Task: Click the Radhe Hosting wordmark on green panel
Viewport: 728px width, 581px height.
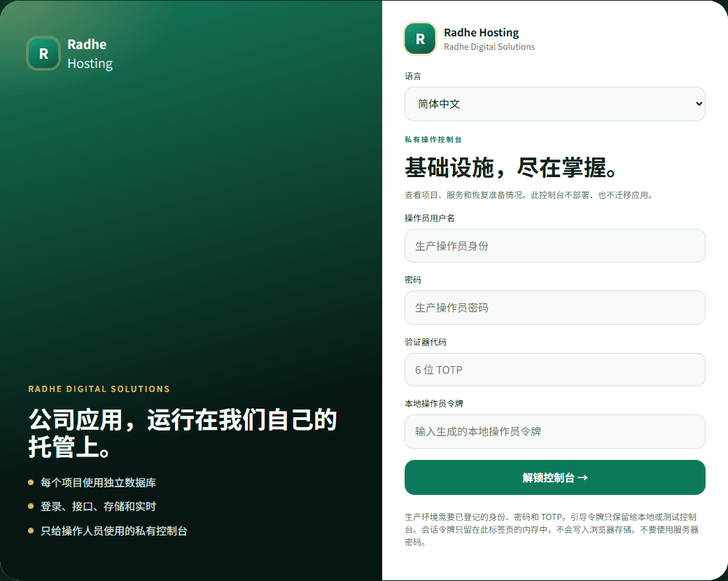Action: (x=90, y=53)
